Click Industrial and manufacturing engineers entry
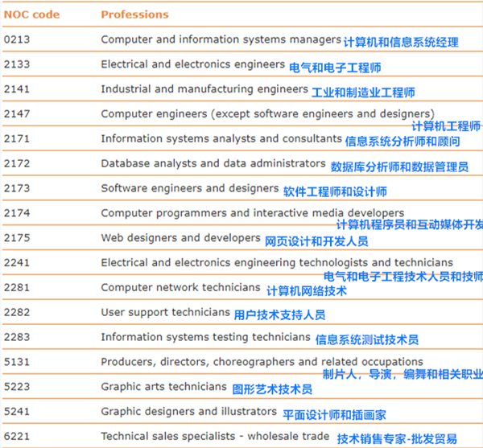483x448 pixels. (x=204, y=89)
